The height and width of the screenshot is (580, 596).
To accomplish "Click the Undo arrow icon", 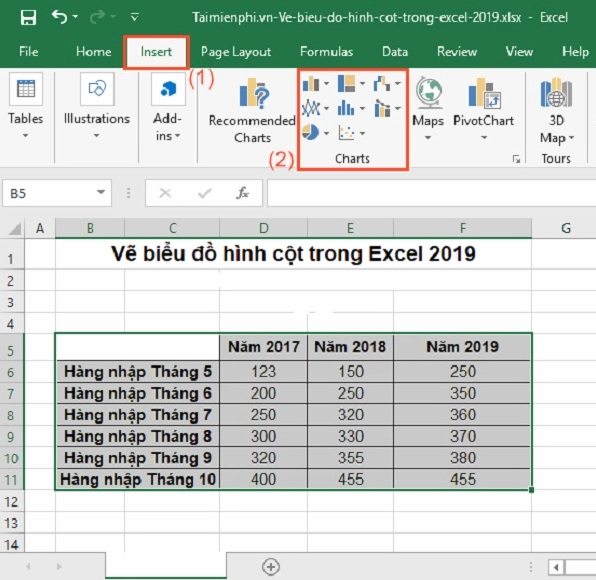I will coord(60,17).
